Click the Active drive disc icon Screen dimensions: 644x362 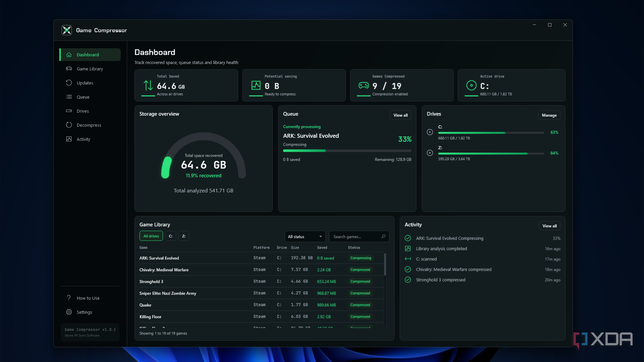pyautogui.click(x=471, y=85)
